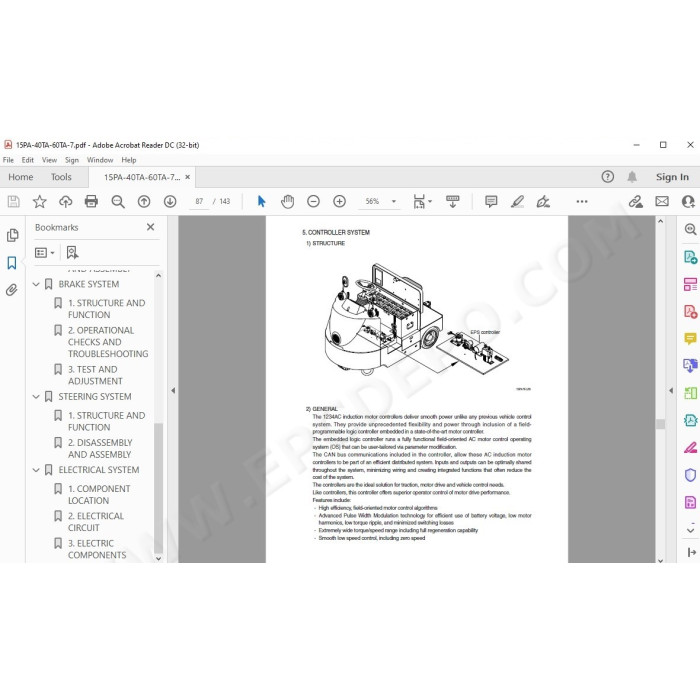
Task: Switch to the Tools tab
Action: point(61,177)
